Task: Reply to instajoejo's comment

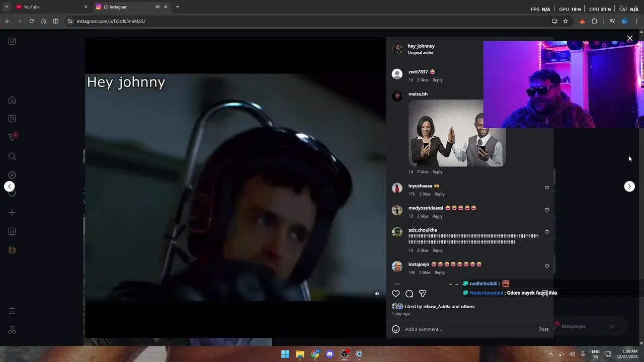Action: tap(440, 273)
